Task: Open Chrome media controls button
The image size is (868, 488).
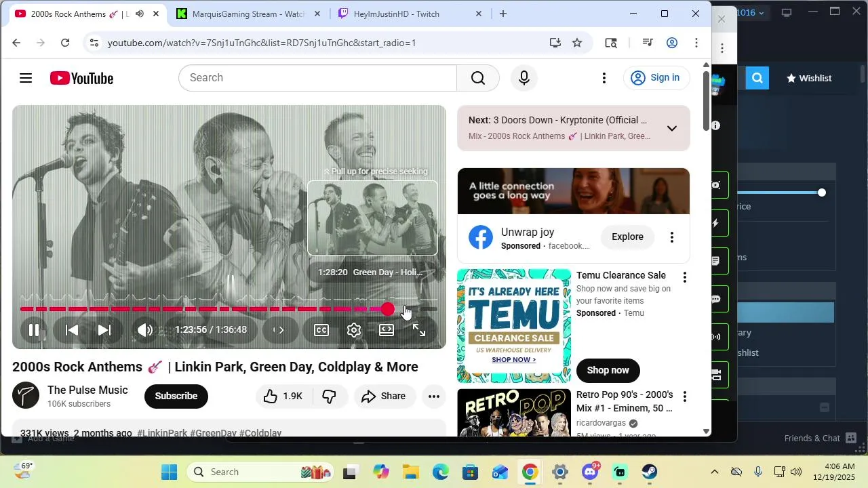Action: coord(648,43)
